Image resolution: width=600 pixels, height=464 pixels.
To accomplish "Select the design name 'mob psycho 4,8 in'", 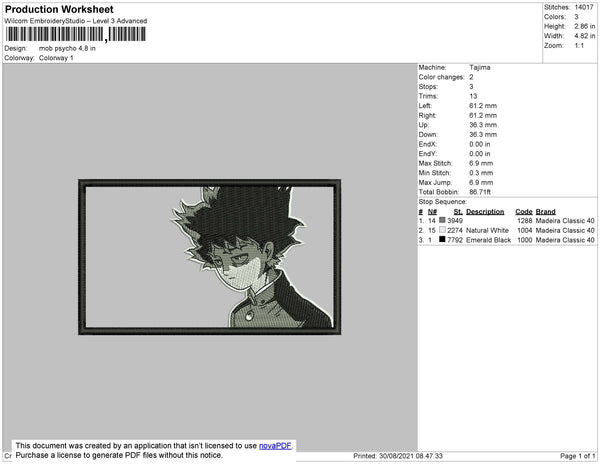I will tap(67, 49).
